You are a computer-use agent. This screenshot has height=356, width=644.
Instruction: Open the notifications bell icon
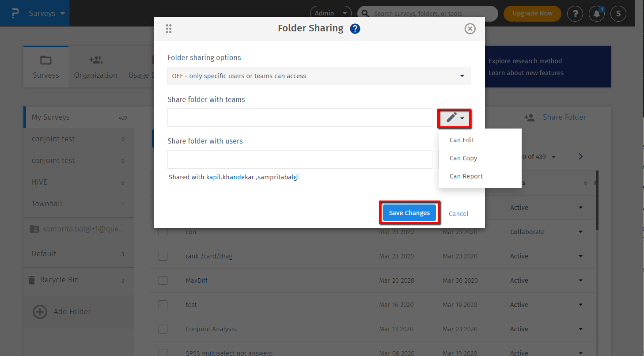coord(596,14)
